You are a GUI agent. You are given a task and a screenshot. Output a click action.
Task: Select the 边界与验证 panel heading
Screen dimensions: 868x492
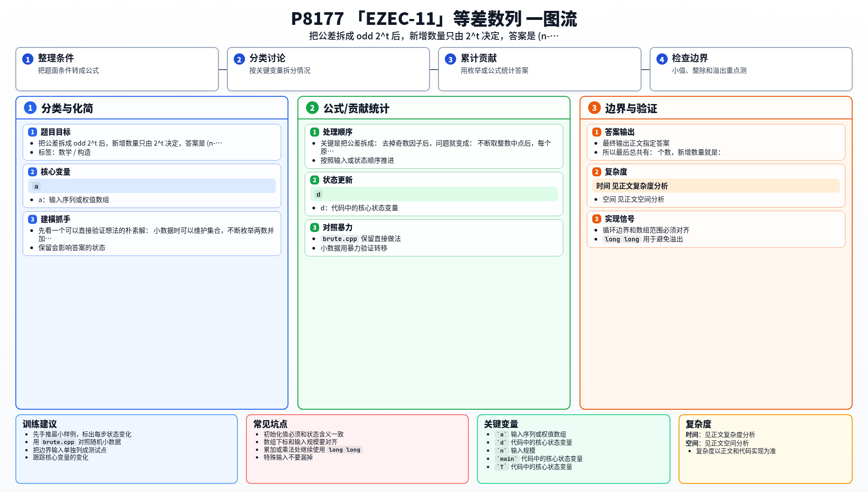[x=631, y=108]
